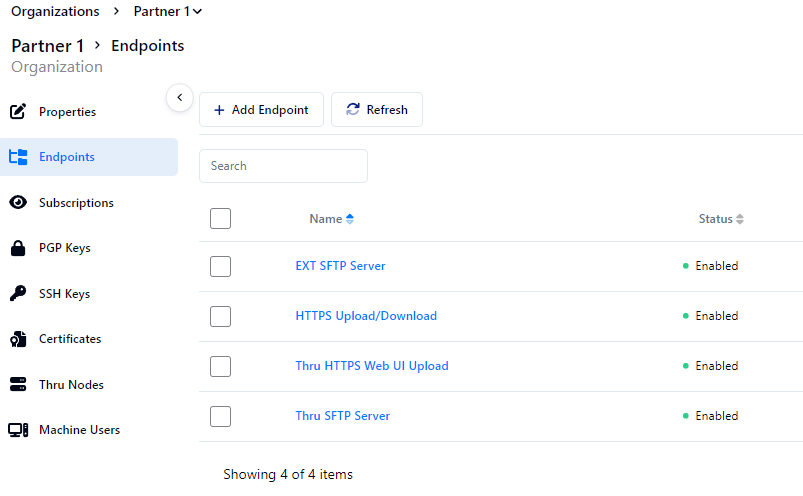Click the SSH Keys key icon

17,293
